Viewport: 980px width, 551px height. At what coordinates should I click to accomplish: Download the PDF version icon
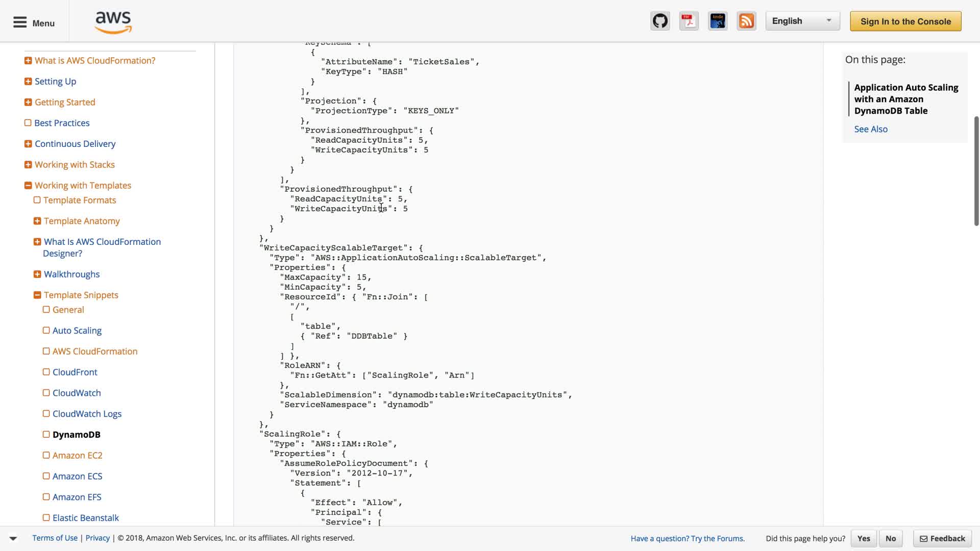click(x=689, y=21)
